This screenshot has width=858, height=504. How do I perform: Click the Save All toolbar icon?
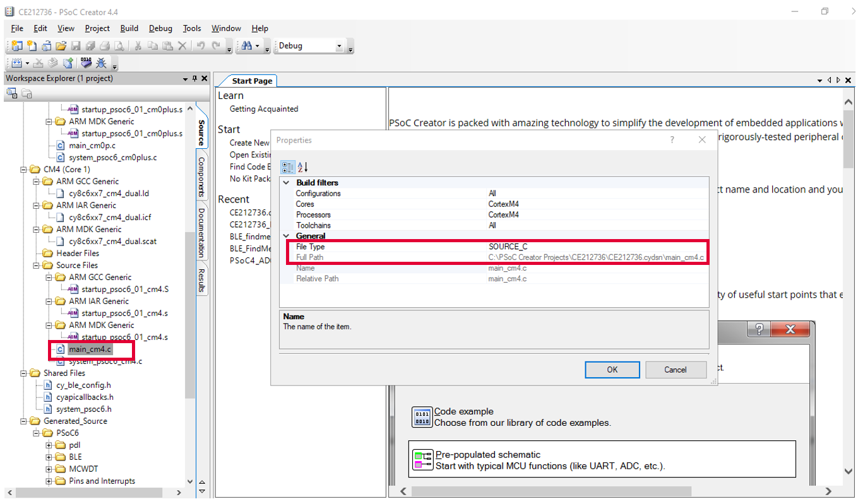pyautogui.click(x=90, y=45)
